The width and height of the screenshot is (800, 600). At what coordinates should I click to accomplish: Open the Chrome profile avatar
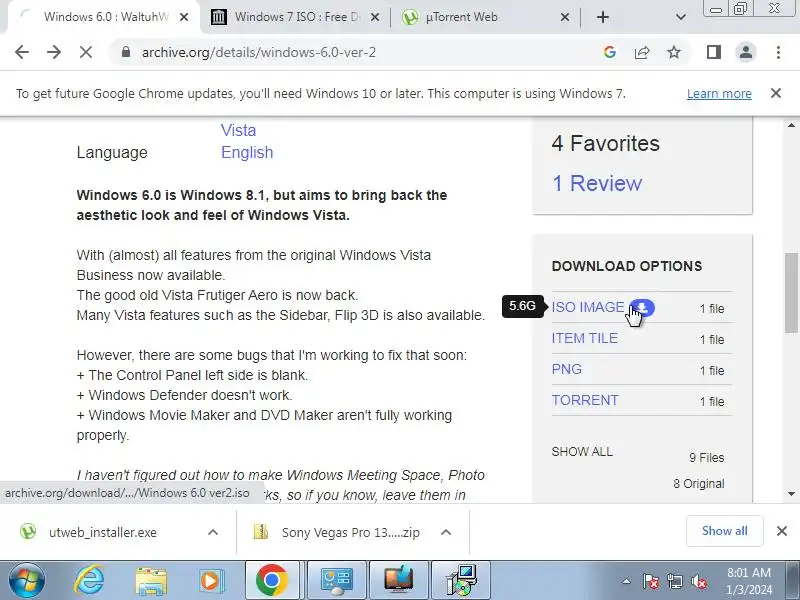click(746, 52)
